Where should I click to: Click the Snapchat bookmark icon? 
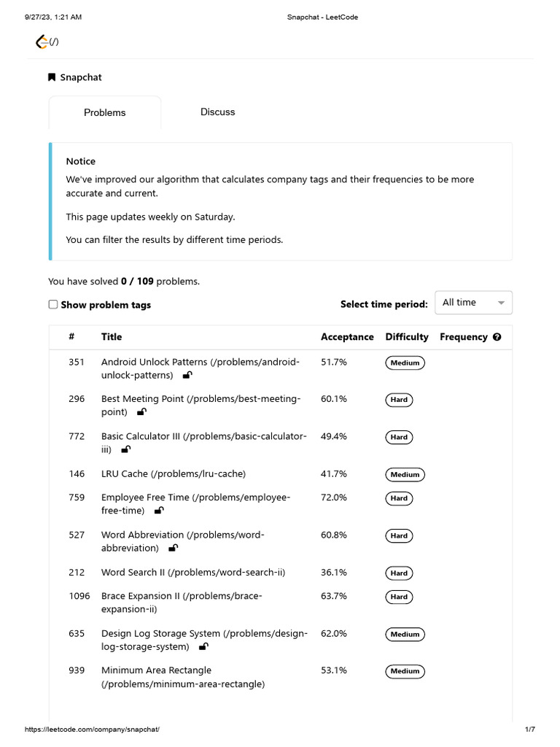(52, 77)
